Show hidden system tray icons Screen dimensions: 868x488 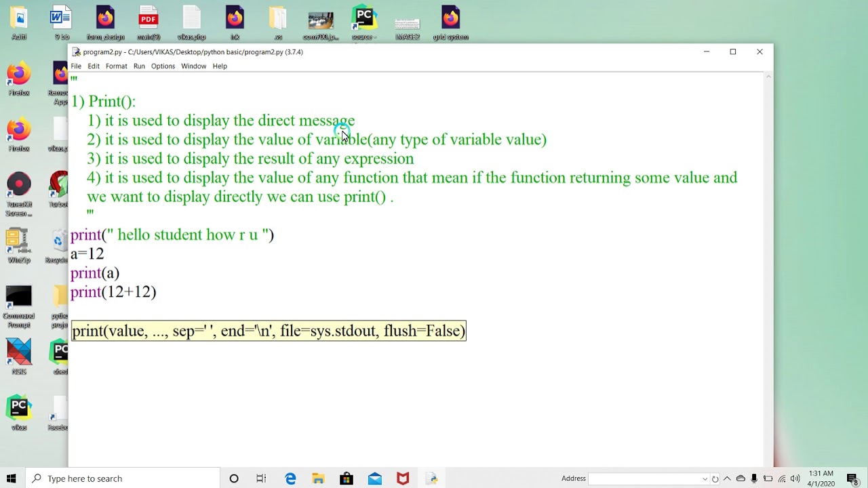point(727,479)
